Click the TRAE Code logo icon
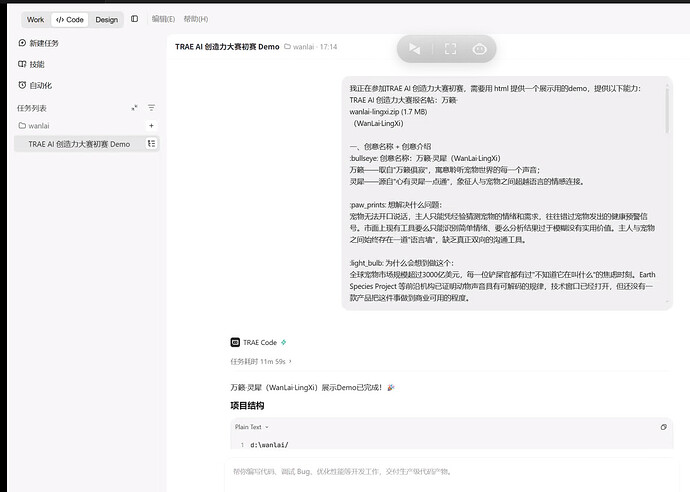 click(235, 342)
